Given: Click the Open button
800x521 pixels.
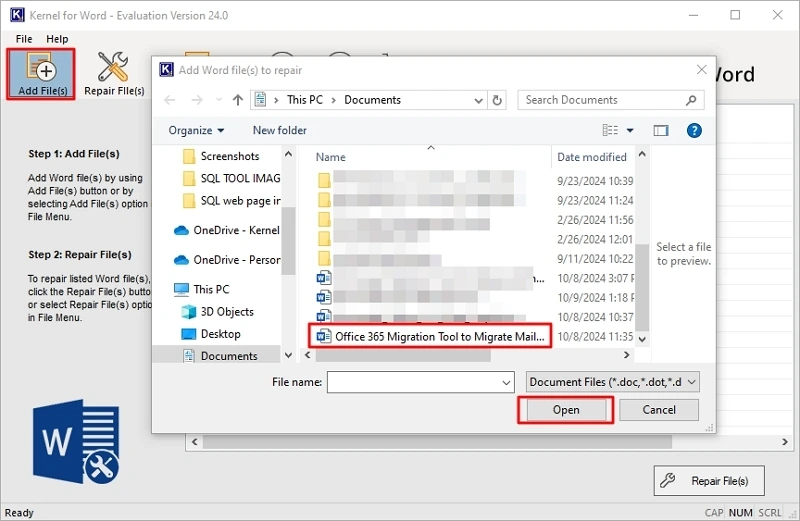Looking at the screenshot, I should (566, 410).
